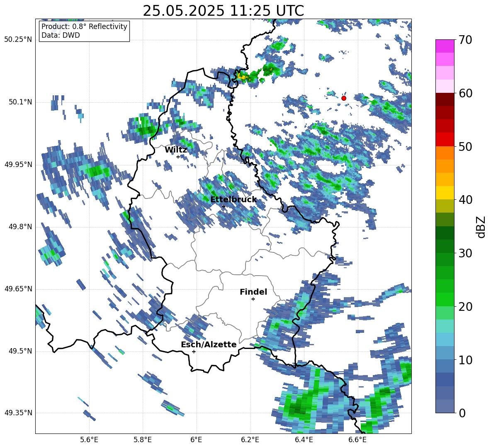Click the 10 value on colorbar
The height and width of the screenshot is (448, 491).
click(x=465, y=360)
